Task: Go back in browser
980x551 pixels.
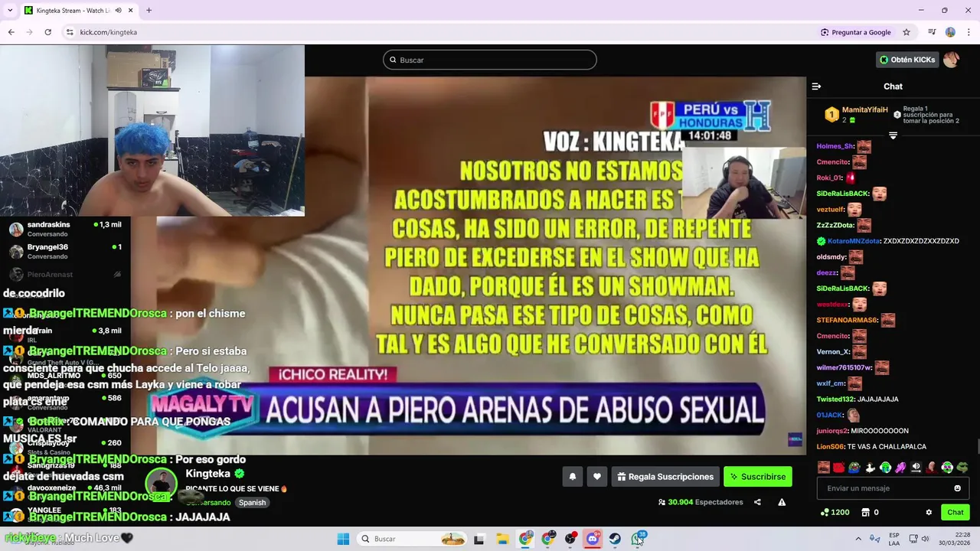Action: [x=11, y=32]
